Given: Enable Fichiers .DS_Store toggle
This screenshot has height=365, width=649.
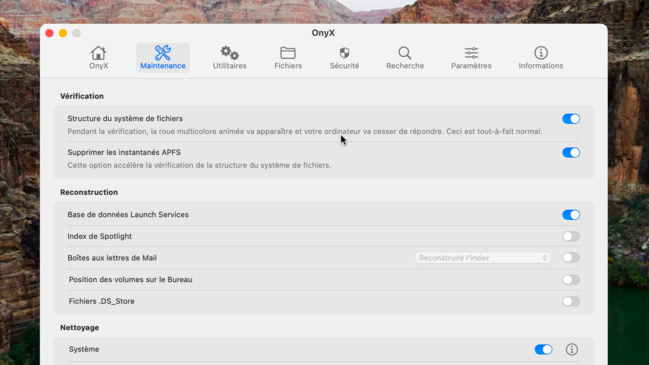Looking at the screenshot, I should pyautogui.click(x=571, y=301).
